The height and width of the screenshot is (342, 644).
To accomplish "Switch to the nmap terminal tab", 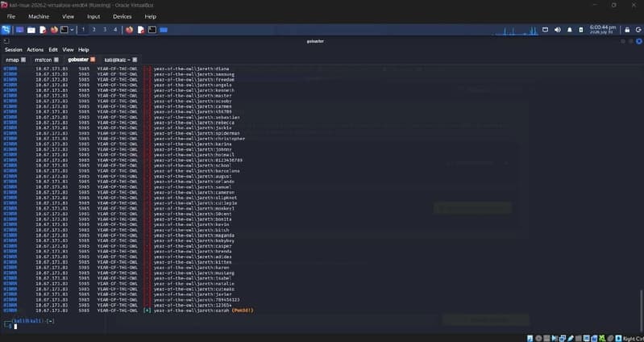I will (x=13, y=60).
